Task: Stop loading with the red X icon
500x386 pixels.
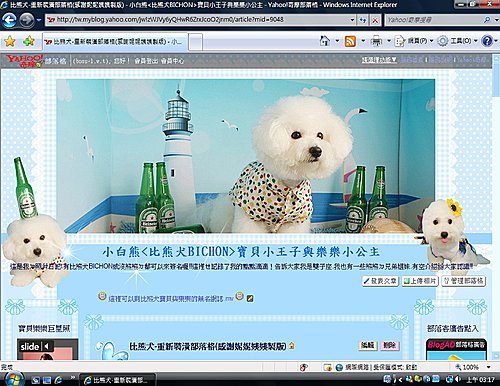Action: pos(375,20)
